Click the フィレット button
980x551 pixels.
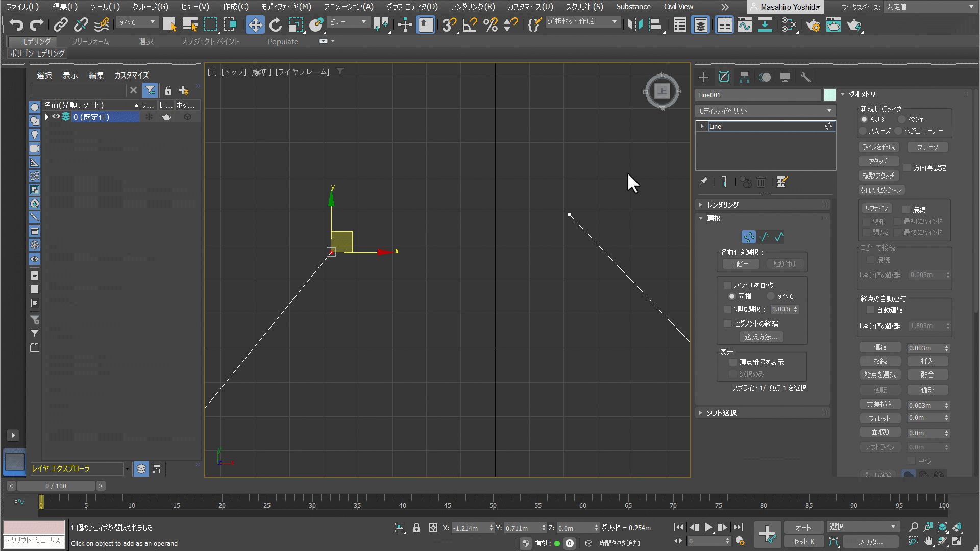879,418
